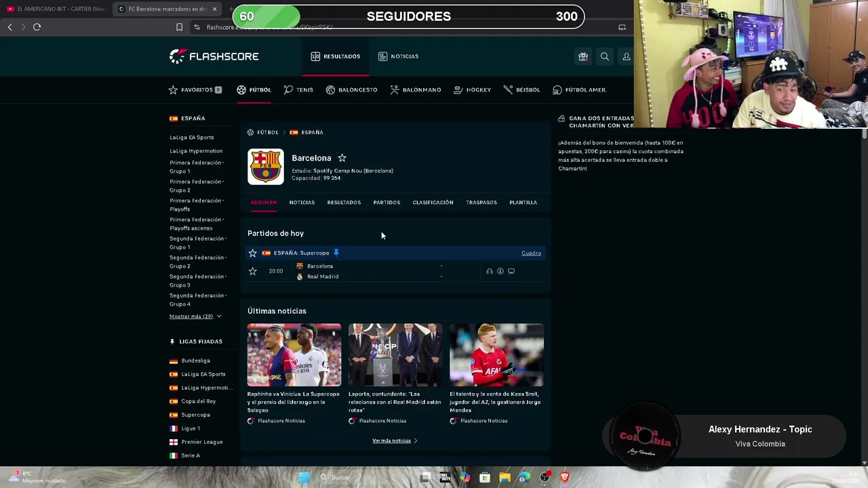Open LaLiga Hypermotion under España
The image size is (868, 488).
tap(196, 151)
